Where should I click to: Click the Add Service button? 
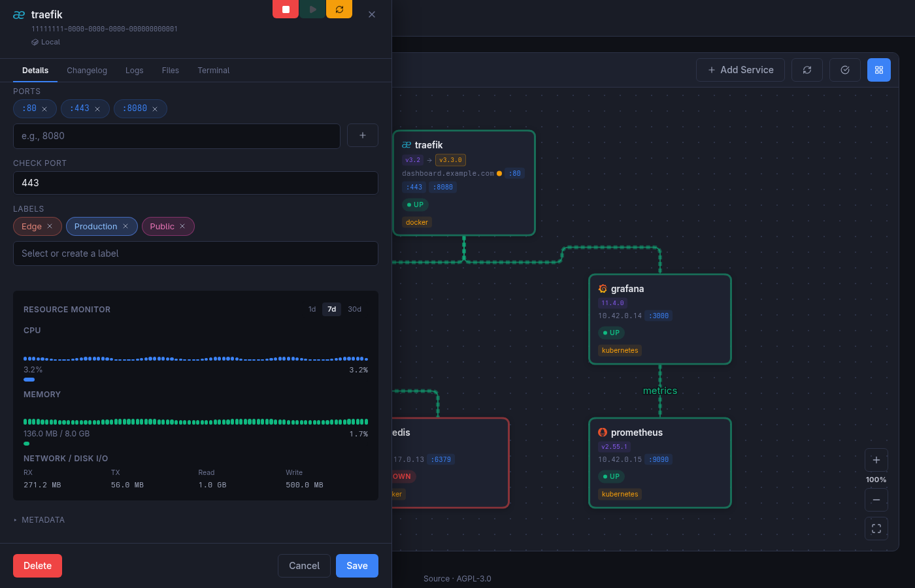(740, 70)
